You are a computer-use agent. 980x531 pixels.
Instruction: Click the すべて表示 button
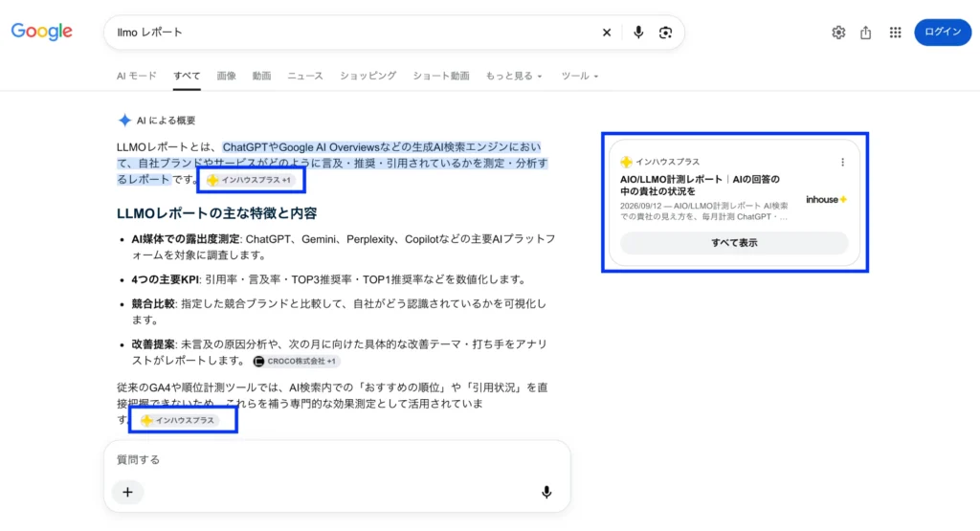[734, 243]
